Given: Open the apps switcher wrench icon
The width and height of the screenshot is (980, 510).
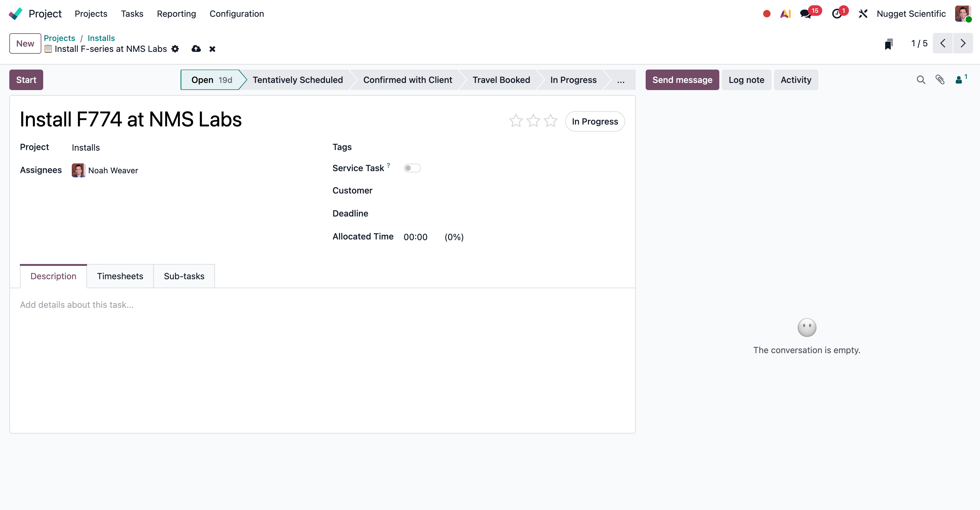Looking at the screenshot, I should [x=863, y=13].
